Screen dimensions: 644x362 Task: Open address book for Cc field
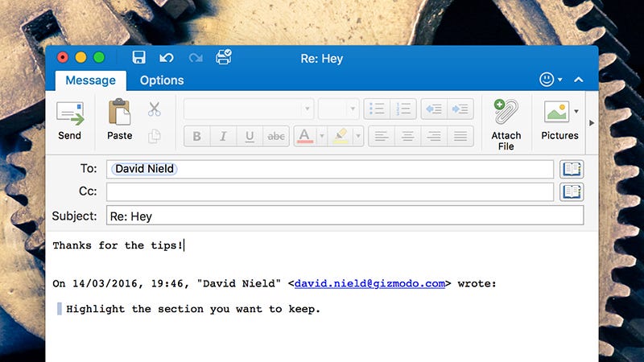pos(572,191)
